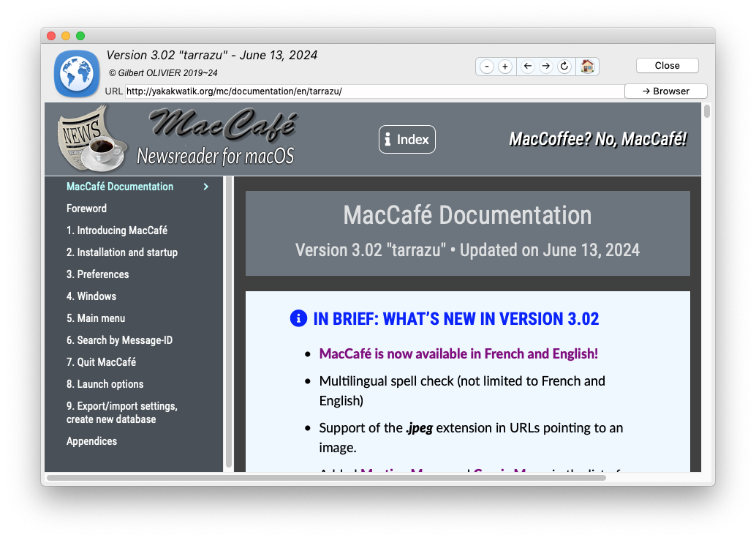The width and height of the screenshot is (756, 540).
Task: Click the blue globe app icon
Action: [x=77, y=73]
